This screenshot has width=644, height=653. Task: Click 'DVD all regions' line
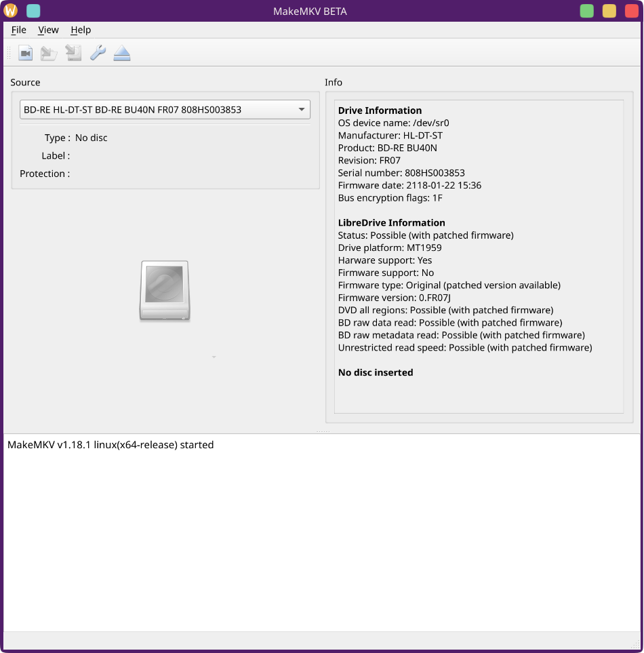coord(445,311)
